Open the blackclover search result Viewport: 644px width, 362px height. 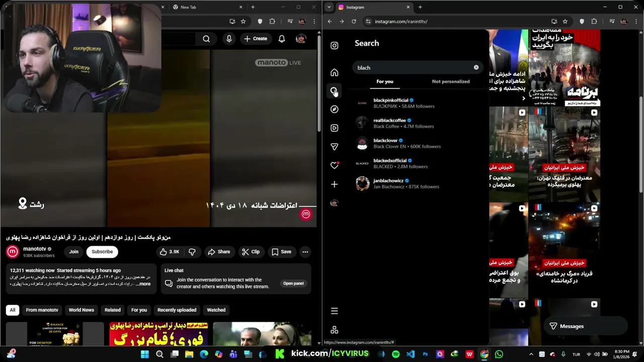click(419, 143)
